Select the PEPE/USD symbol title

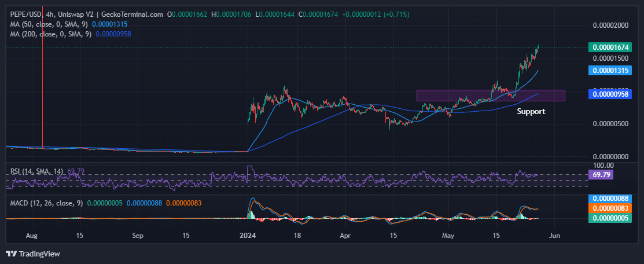[x=25, y=15]
